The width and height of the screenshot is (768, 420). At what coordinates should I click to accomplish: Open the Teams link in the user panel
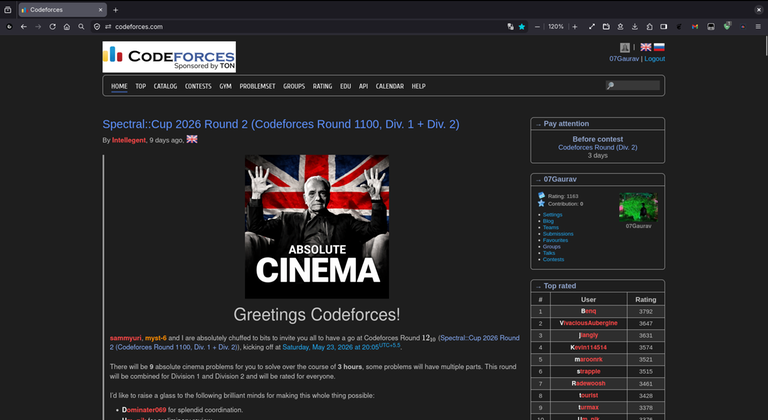pos(551,227)
